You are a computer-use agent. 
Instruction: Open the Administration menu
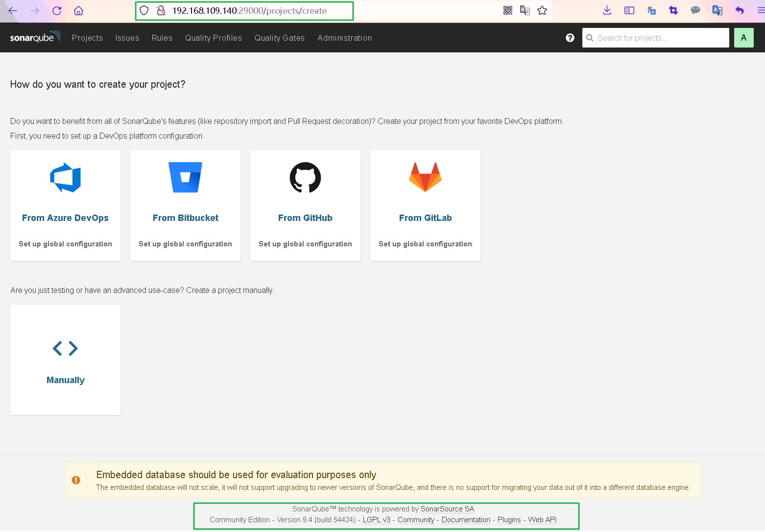[345, 38]
